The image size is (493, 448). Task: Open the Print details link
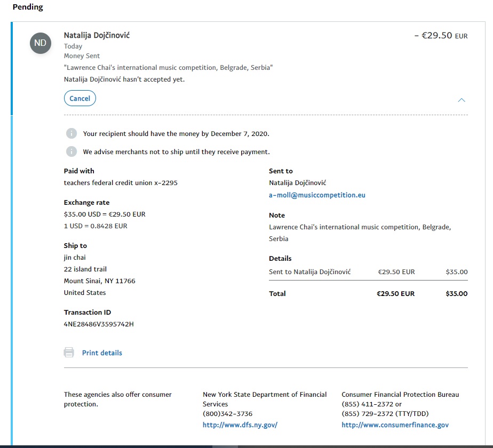pos(102,353)
